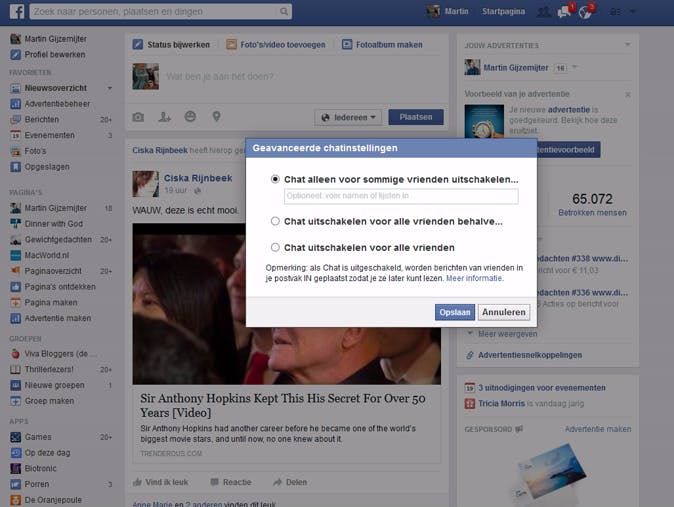Screen dimensions: 674x507
Task: Open the 'Iedereen' audience dropdown
Action: tap(348, 117)
